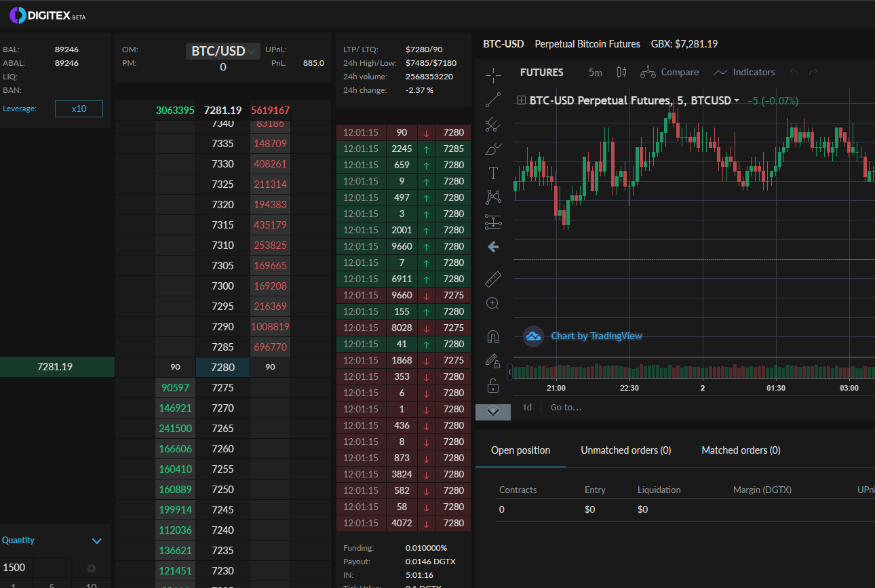Pick the ruler measure tool
The height and width of the screenshot is (588, 875).
tap(493, 279)
